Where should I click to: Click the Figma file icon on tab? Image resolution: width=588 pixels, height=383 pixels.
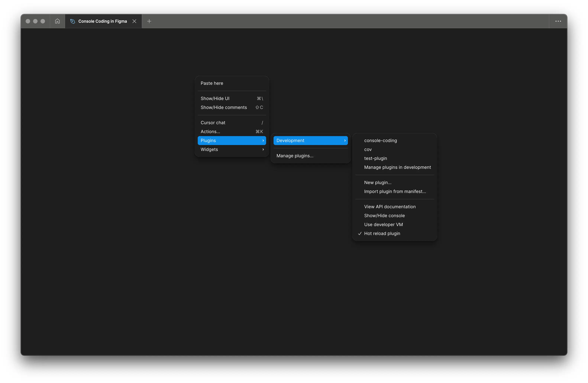click(x=72, y=21)
